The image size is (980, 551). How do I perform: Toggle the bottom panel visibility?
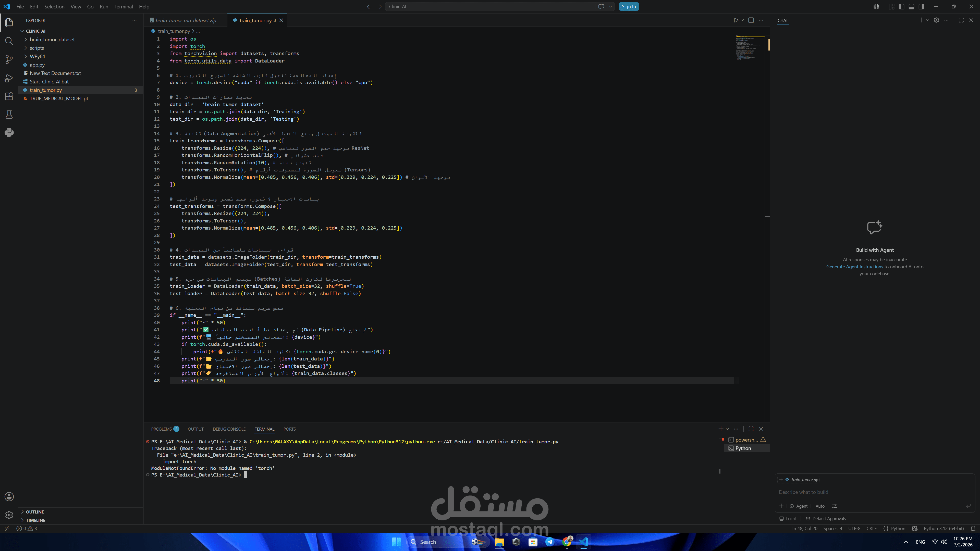tap(911, 6)
